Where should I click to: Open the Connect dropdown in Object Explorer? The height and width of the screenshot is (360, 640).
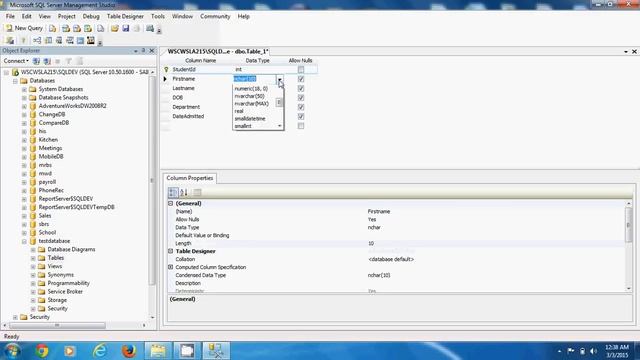click(x=16, y=61)
